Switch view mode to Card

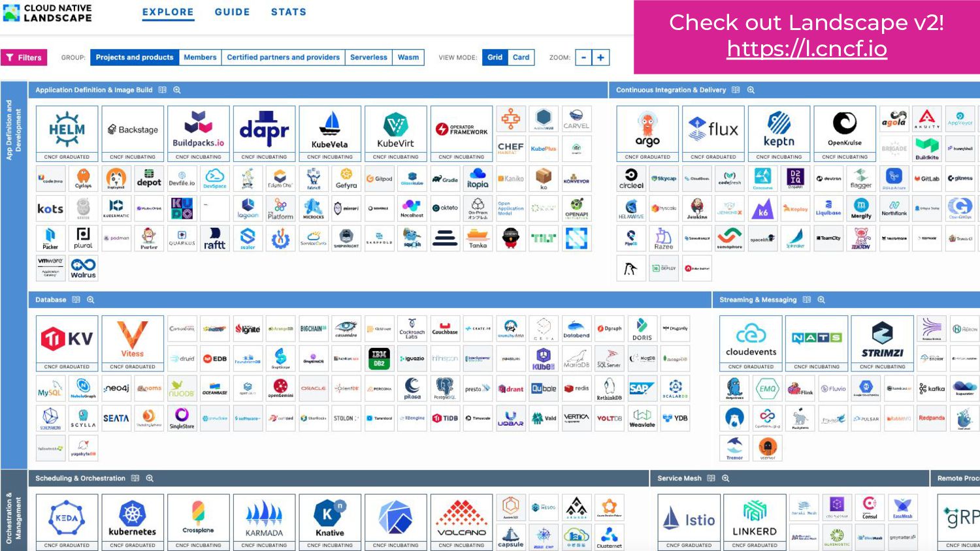(x=521, y=57)
